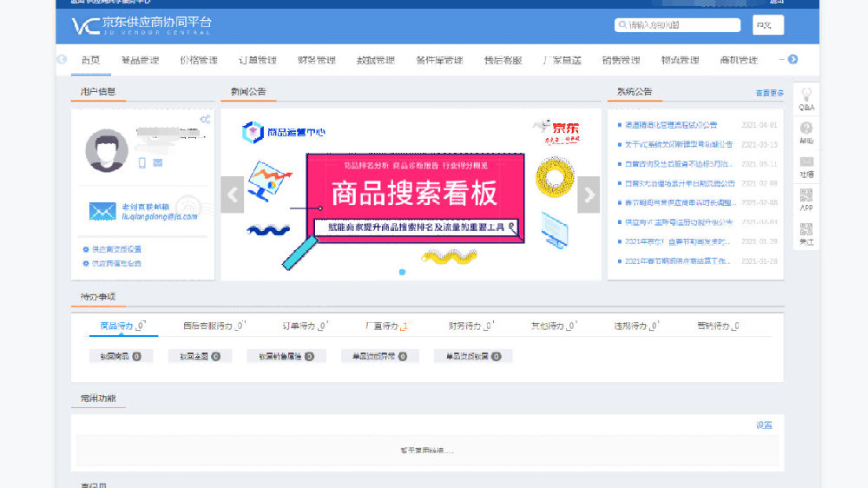Open the 售后客服 menu
The width and height of the screenshot is (868, 488).
[x=503, y=60]
